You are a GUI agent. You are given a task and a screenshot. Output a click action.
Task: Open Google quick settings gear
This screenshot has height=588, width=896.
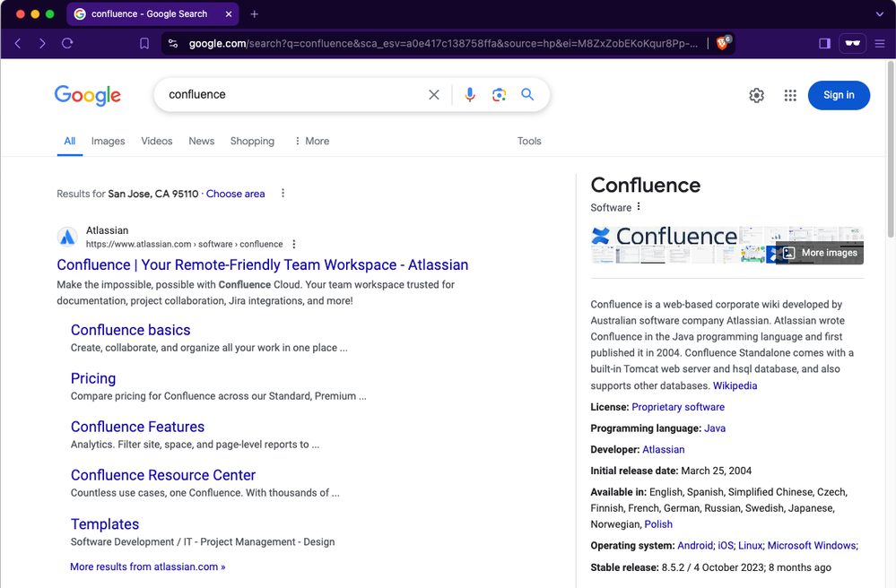[757, 95]
